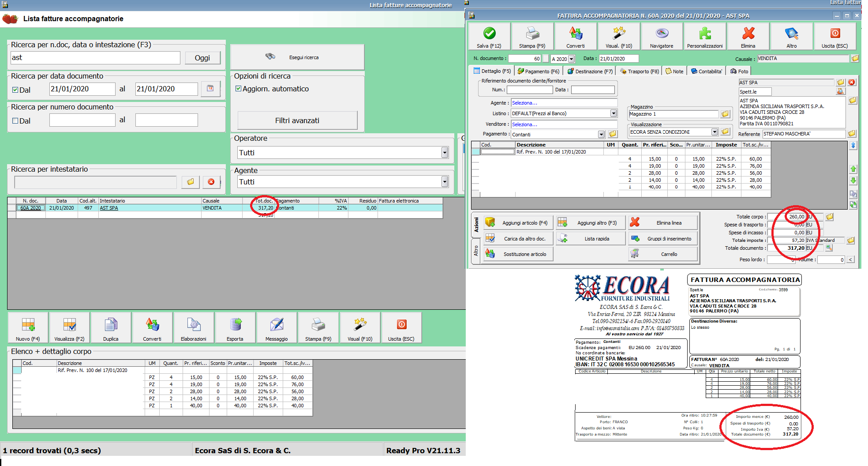Click folder icon next to intestatario search field
Viewport: 868px width, 466px height.
click(x=191, y=182)
